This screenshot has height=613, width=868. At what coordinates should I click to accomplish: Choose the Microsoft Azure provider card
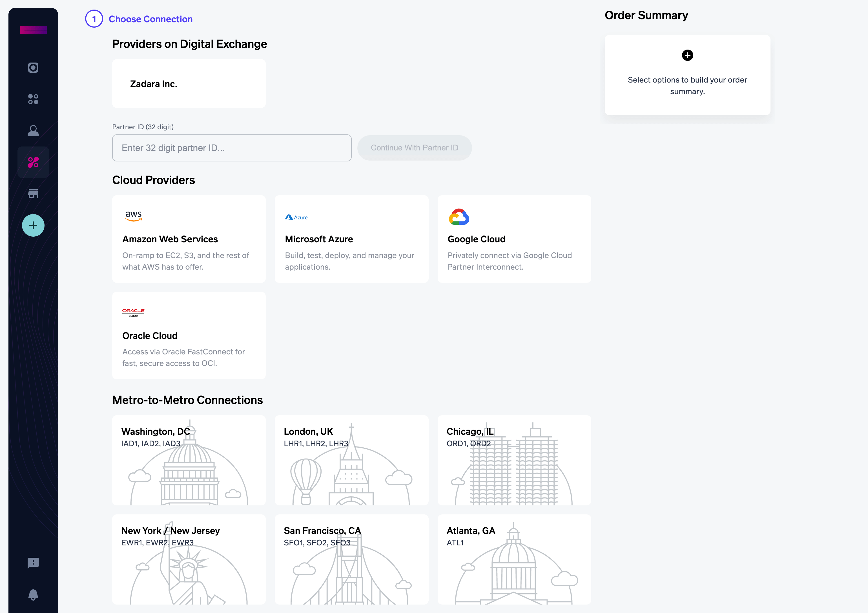tap(351, 239)
